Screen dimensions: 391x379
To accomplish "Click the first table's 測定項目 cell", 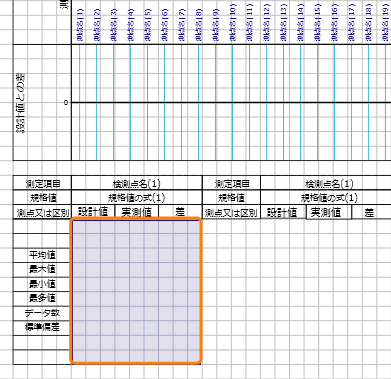I will pos(43,183).
